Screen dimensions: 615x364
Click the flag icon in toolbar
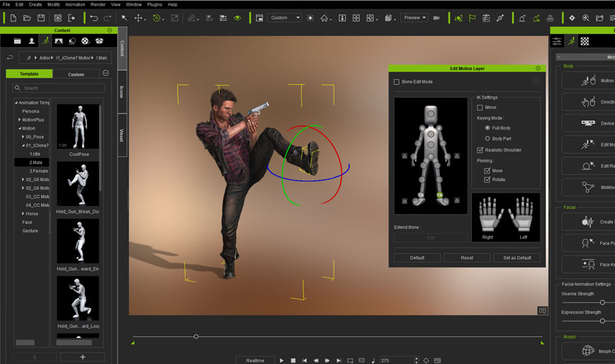tap(472, 18)
